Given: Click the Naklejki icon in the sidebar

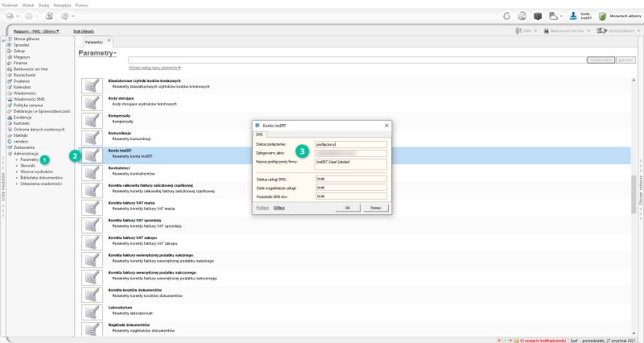Looking at the screenshot, I should pyautogui.click(x=10, y=135).
